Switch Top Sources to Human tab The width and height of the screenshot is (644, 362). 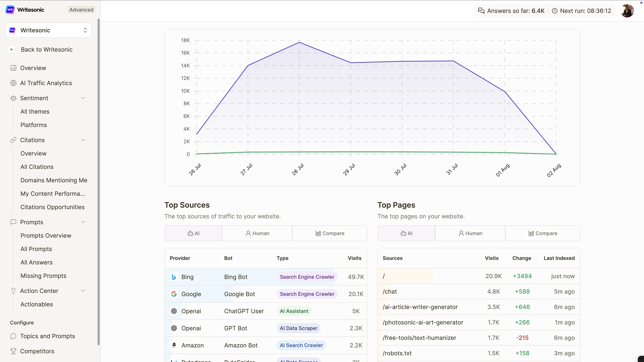coord(257,233)
